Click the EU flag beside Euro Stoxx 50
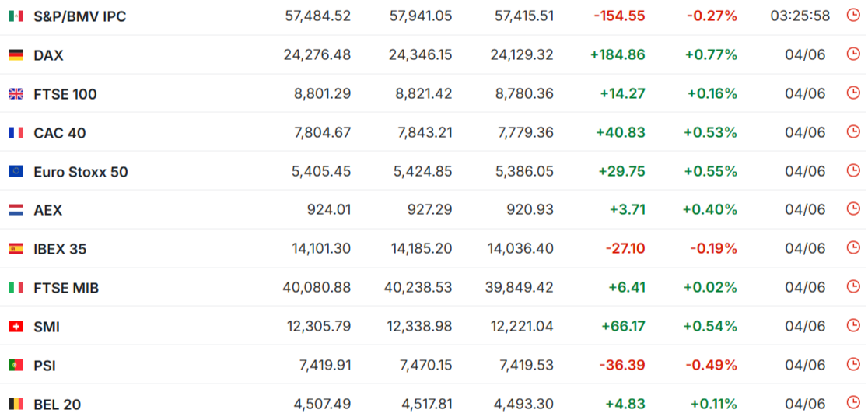The width and height of the screenshot is (868, 417). (x=16, y=172)
